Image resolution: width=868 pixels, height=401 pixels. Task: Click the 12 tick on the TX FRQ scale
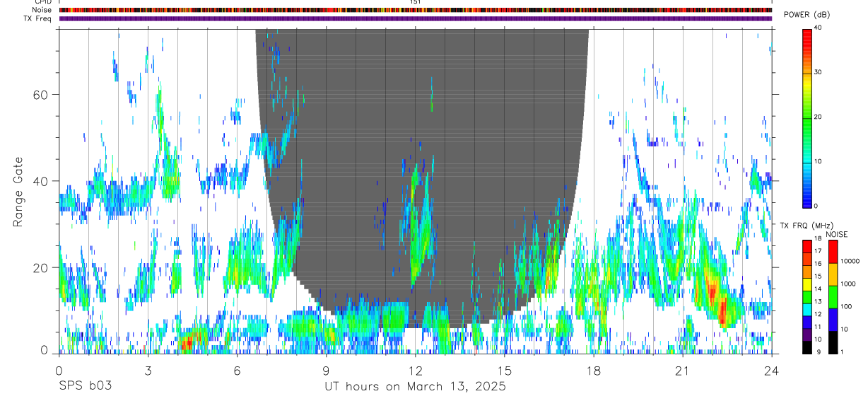click(817, 314)
